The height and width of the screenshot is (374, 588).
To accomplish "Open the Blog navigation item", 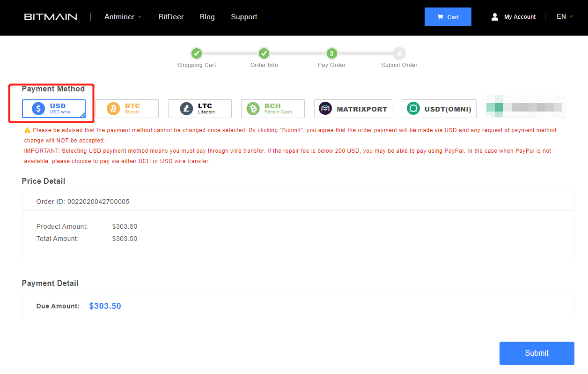I will (x=207, y=17).
